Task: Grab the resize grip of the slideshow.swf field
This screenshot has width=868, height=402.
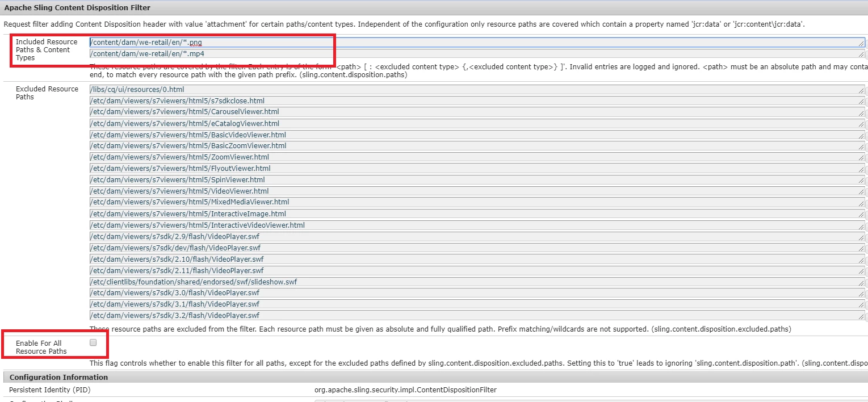Action: tap(862, 283)
